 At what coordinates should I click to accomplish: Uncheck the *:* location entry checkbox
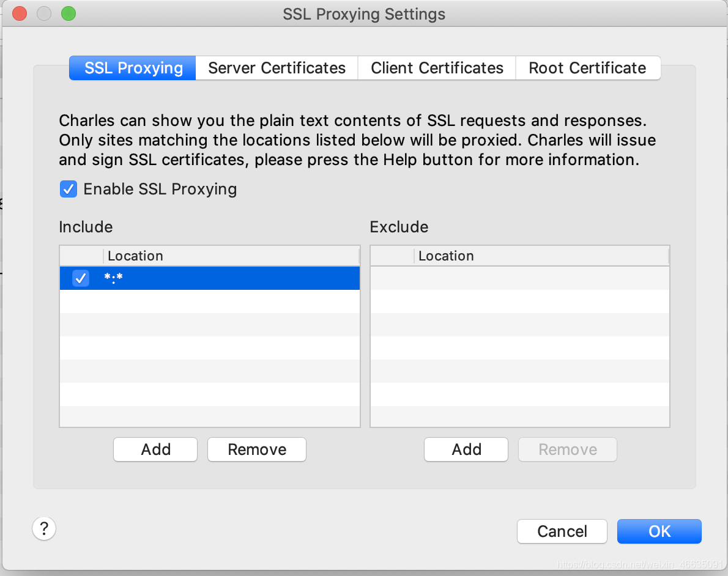tap(81, 278)
